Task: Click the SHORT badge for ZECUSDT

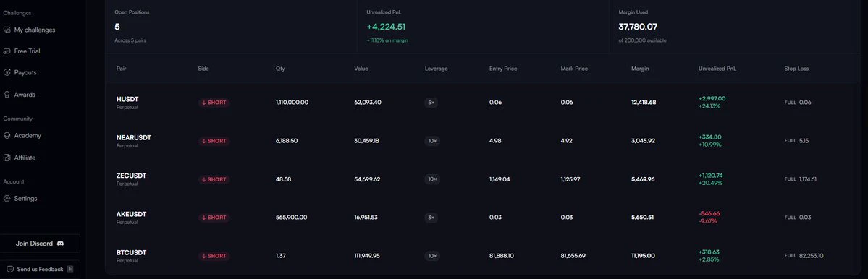Action: click(214, 179)
